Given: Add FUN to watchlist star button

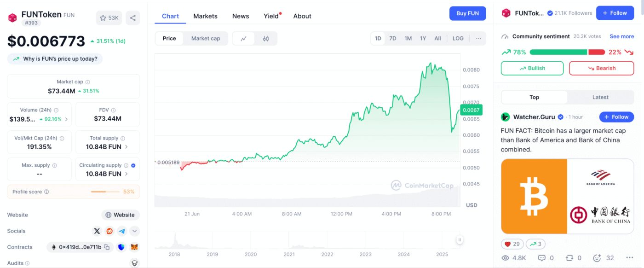Looking at the screenshot, I should click(x=109, y=18).
